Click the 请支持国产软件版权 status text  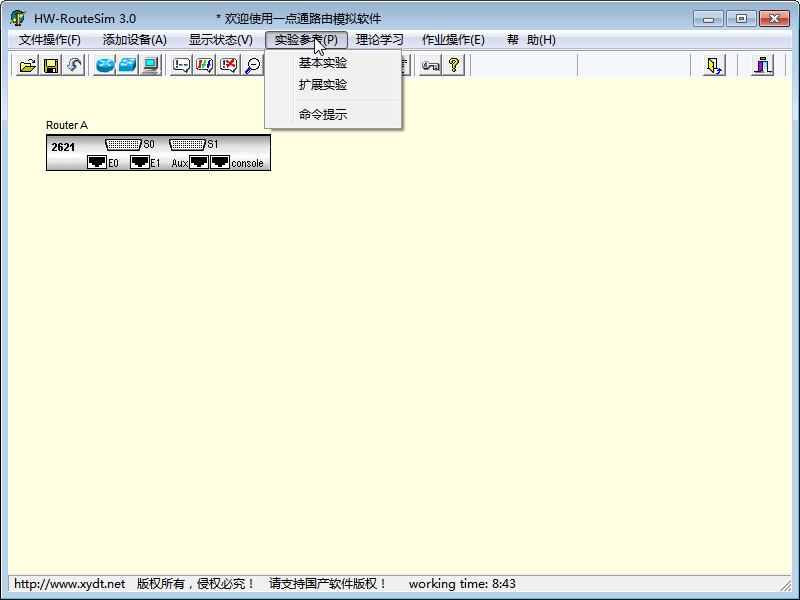[x=328, y=584]
